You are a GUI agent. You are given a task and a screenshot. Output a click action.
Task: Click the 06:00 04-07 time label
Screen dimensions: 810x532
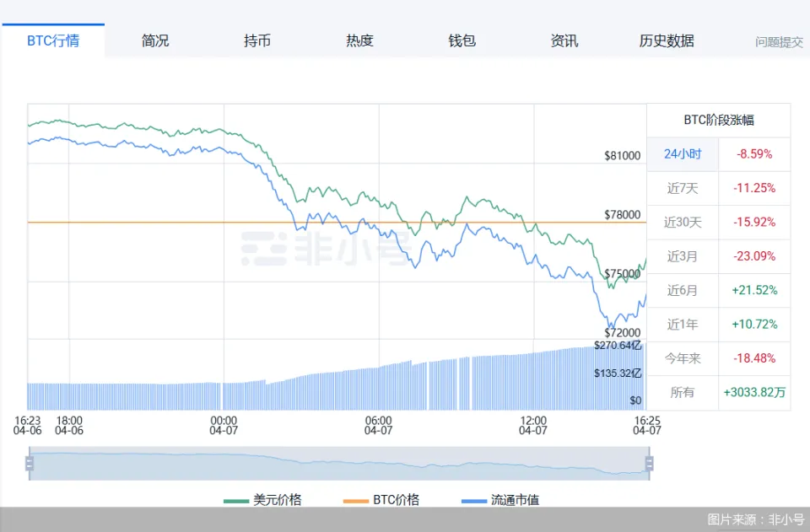click(379, 426)
